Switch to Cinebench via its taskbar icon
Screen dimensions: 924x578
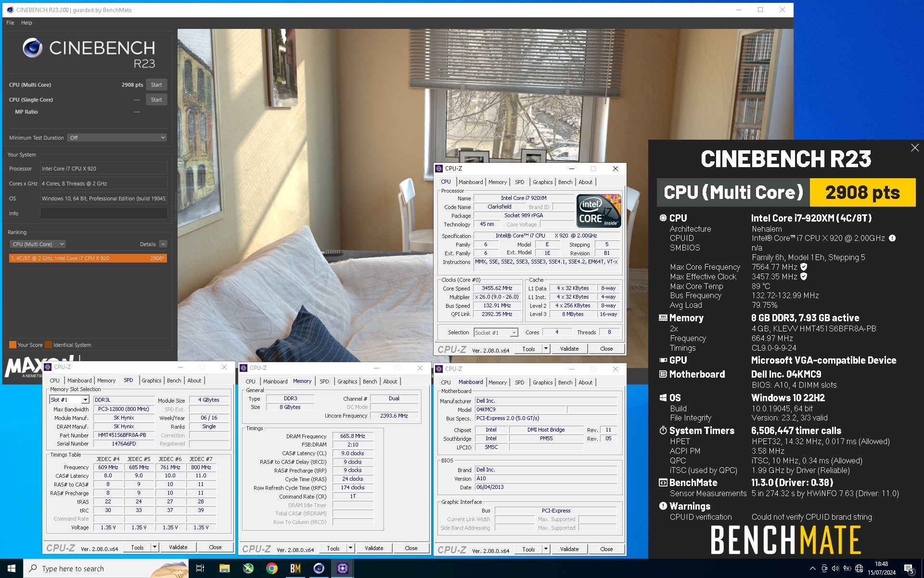coord(319,568)
